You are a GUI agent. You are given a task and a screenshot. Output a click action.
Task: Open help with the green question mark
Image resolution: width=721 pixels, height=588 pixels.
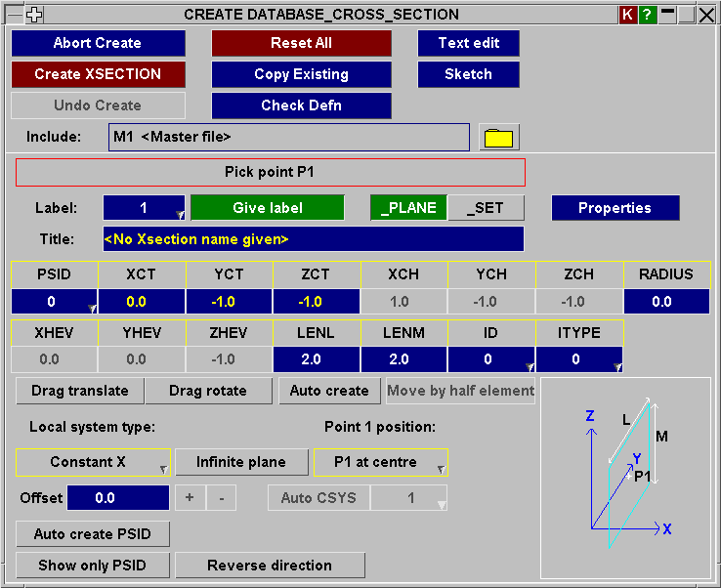point(647,15)
